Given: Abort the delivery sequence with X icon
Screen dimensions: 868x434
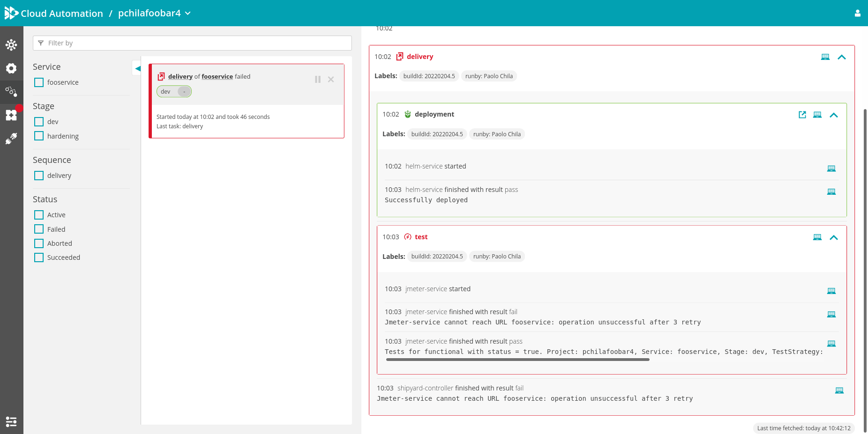Looking at the screenshot, I should [x=331, y=80].
